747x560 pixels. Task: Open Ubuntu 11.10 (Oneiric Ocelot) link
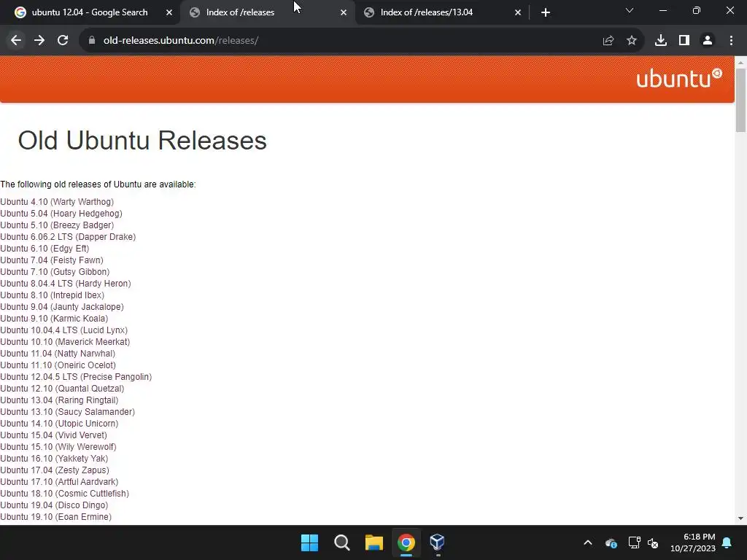click(x=58, y=365)
